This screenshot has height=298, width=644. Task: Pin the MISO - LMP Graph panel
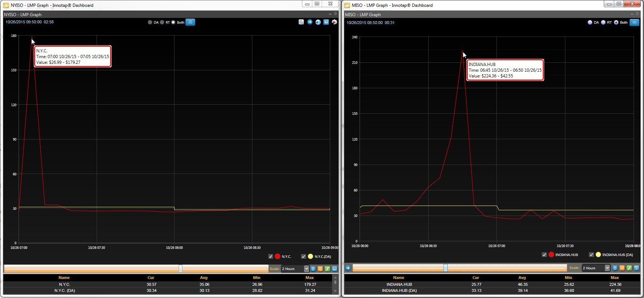(x=637, y=14)
